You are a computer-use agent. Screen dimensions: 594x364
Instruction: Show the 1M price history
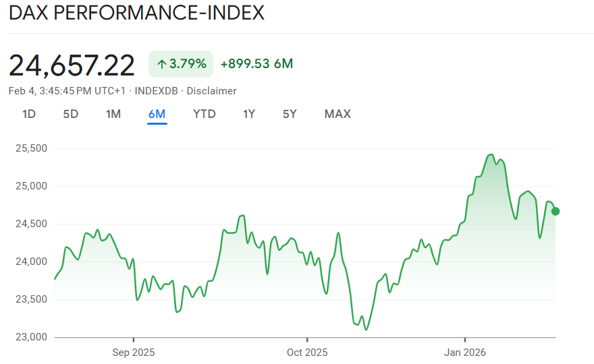113,114
